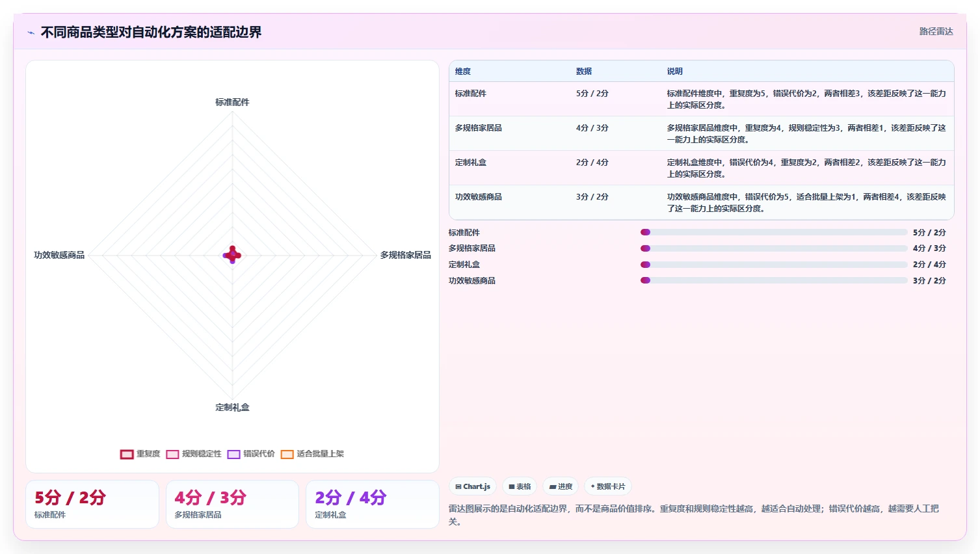Click the 数据卡片 chip
Image resolution: width=980 pixels, height=554 pixels.
coord(608,486)
